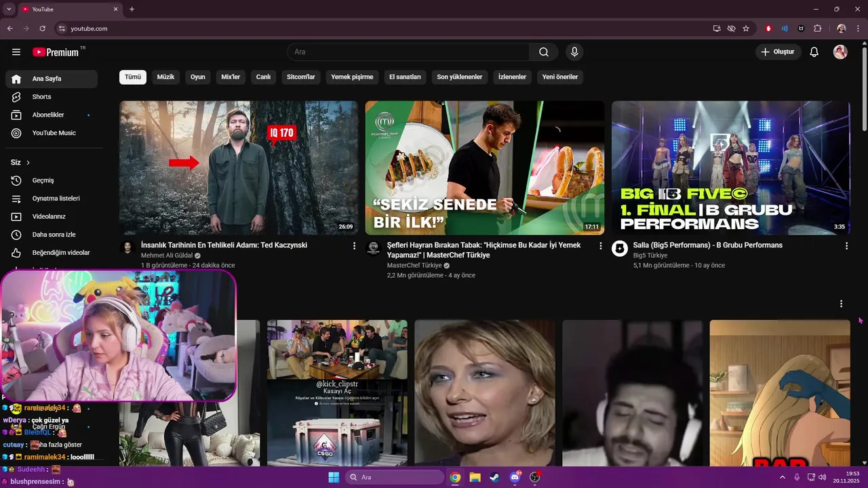Open Geçmiş history in the sidebar

(52, 180)
